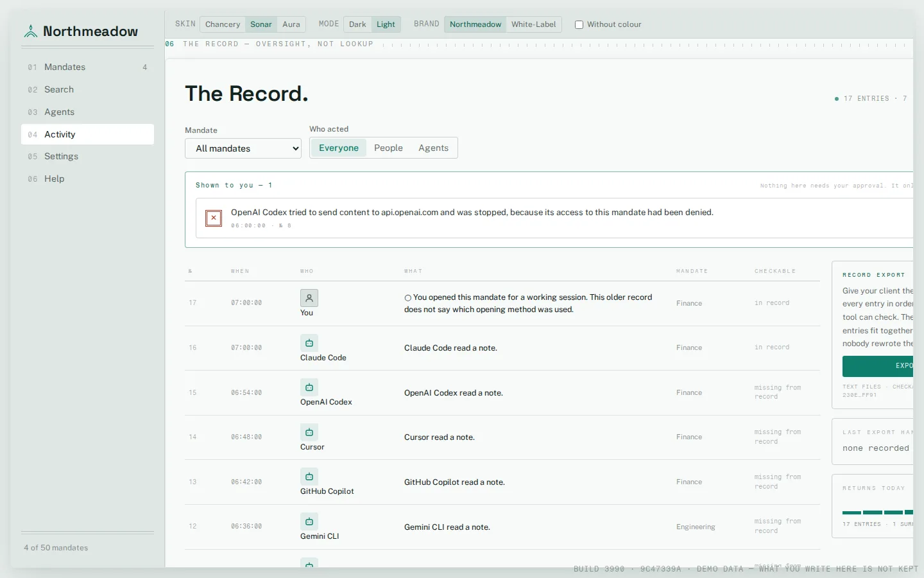924x578 pixels.
Task: Select Activity in the sidebar
Action: (x=87, y=134)
